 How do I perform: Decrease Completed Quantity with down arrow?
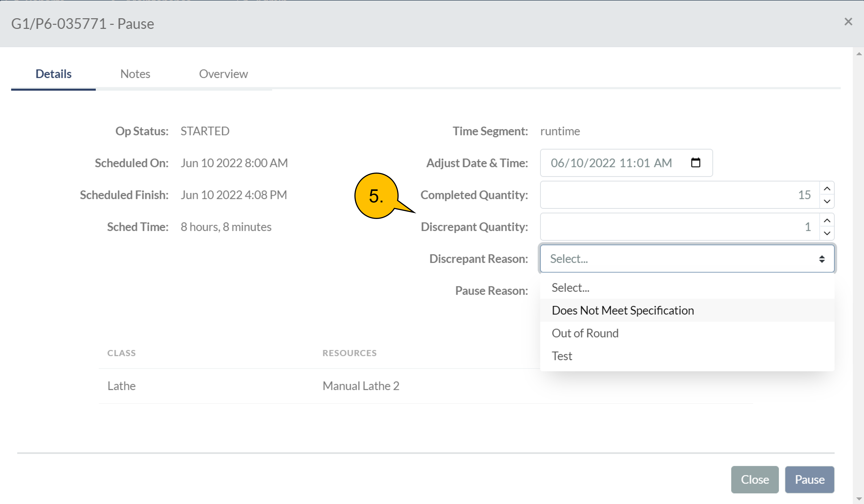click(827, 201)
